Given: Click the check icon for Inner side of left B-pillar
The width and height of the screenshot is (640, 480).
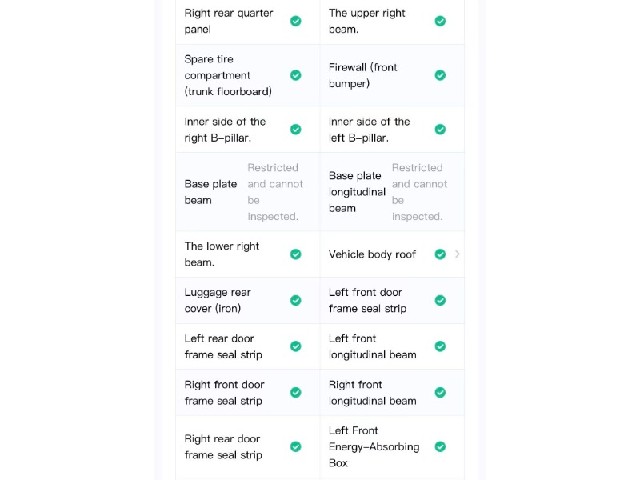Looking at the screenshot, I should pos(440,129).
